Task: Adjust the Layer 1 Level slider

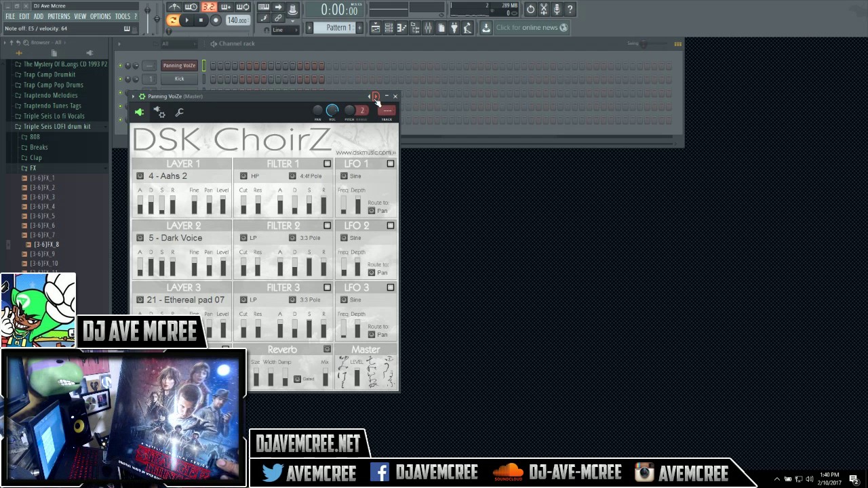Action: pos(222,204)
